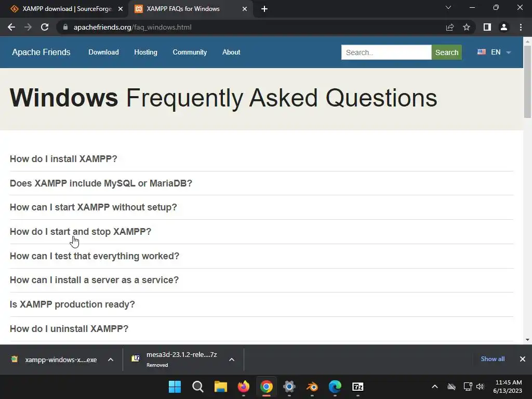Open the Windows Start menu

(175, 387)
